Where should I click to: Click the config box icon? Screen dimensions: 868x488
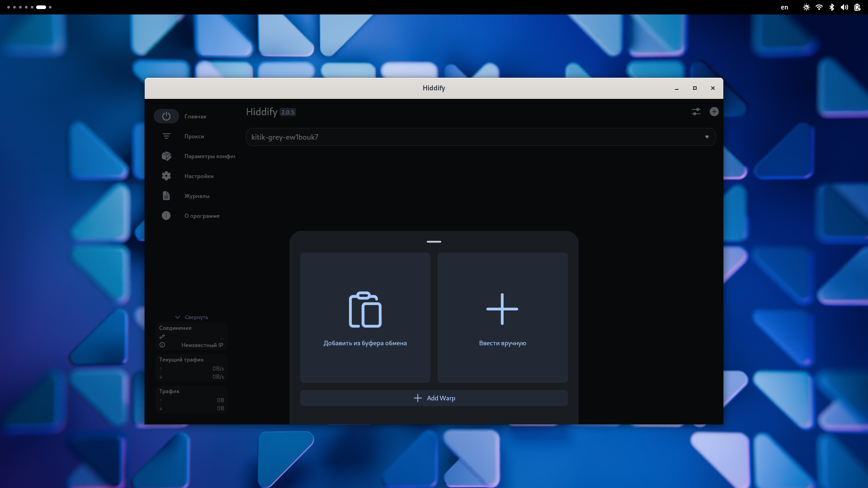click(166, 156)
